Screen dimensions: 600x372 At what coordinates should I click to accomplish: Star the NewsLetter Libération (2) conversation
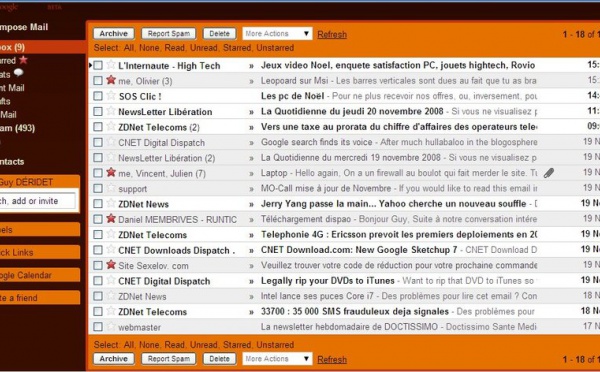[111, 157]
